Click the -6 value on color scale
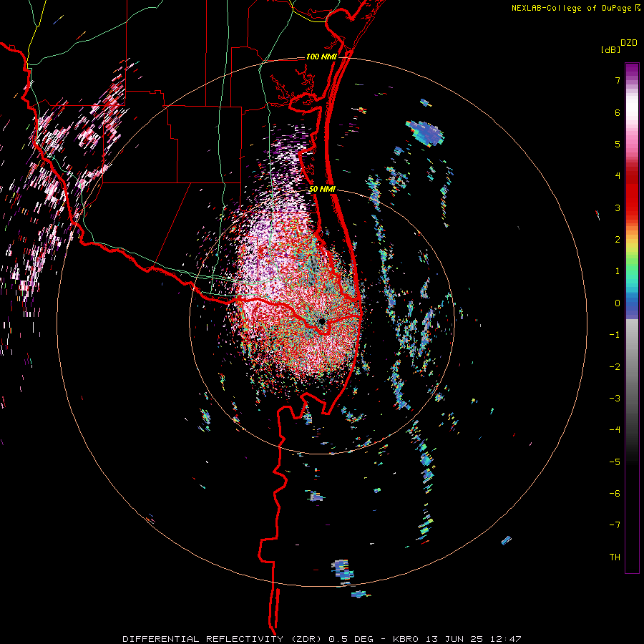The width and height of the screenshot is (644, 644). [x=615, y=494]
